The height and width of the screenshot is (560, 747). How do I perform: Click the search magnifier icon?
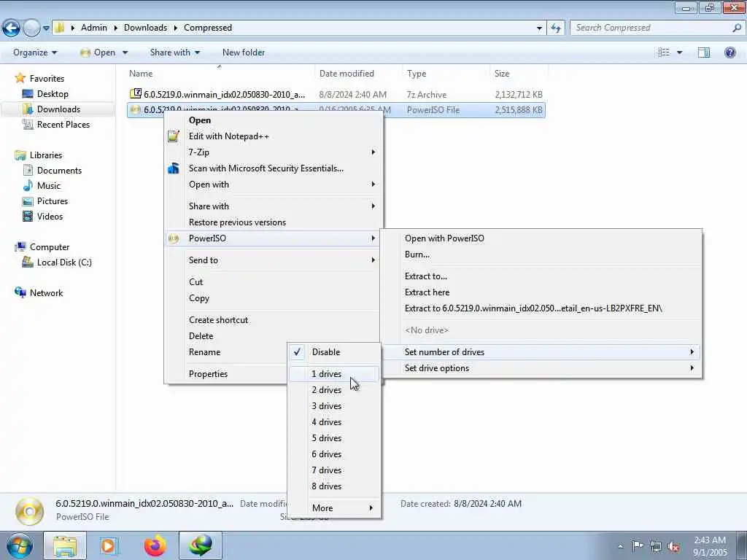737,28
